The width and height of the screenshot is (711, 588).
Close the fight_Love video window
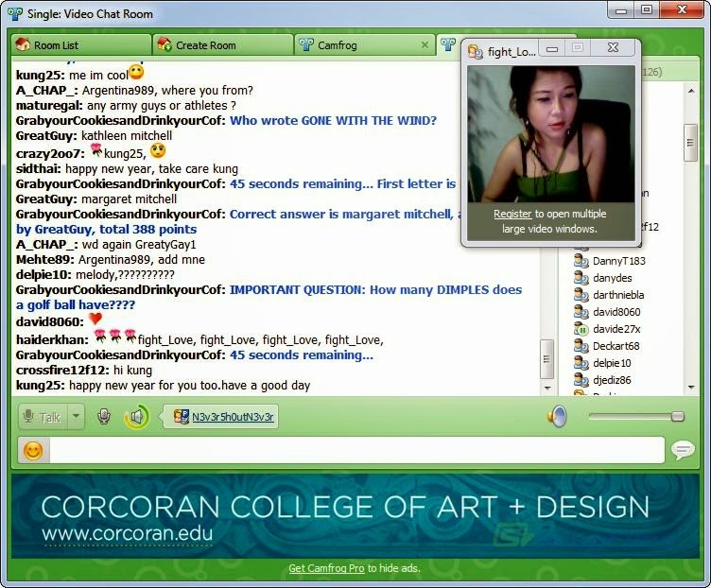pos(613,47)
